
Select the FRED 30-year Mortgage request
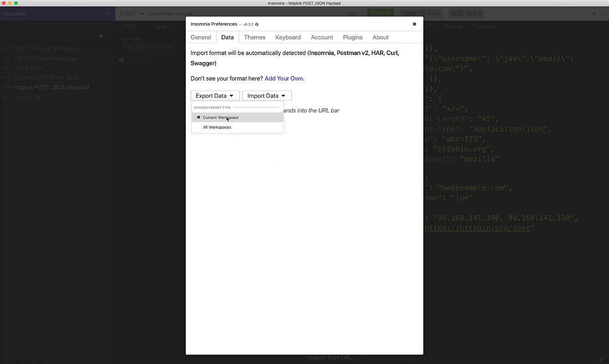[46, 49]
